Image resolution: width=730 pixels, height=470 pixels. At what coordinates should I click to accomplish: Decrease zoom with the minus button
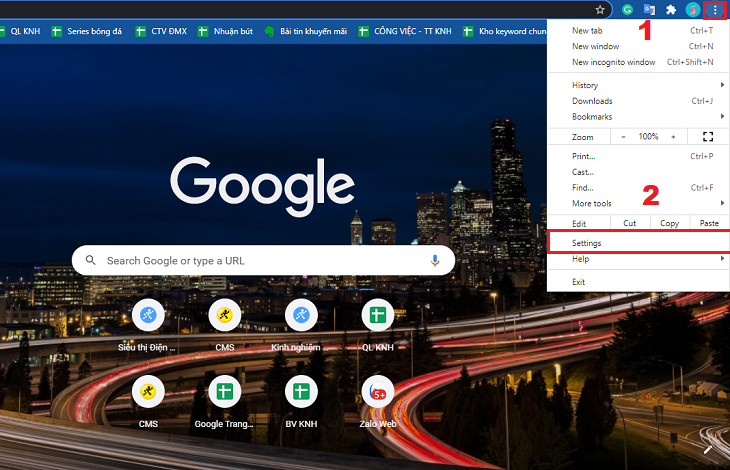(623, 136)
